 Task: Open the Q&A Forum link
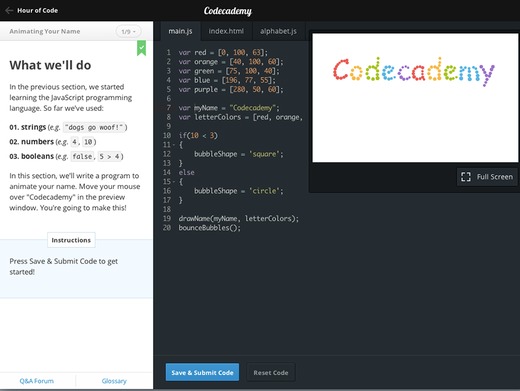(37, 381)
